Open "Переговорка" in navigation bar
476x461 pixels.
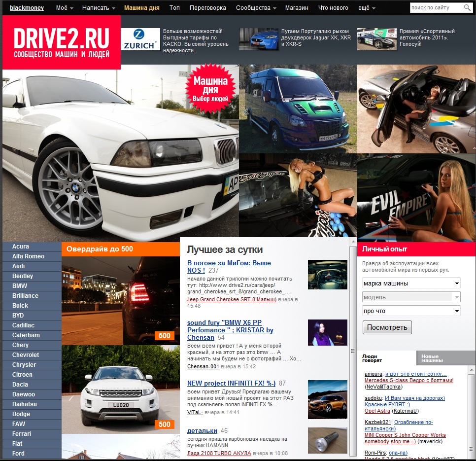207,8
